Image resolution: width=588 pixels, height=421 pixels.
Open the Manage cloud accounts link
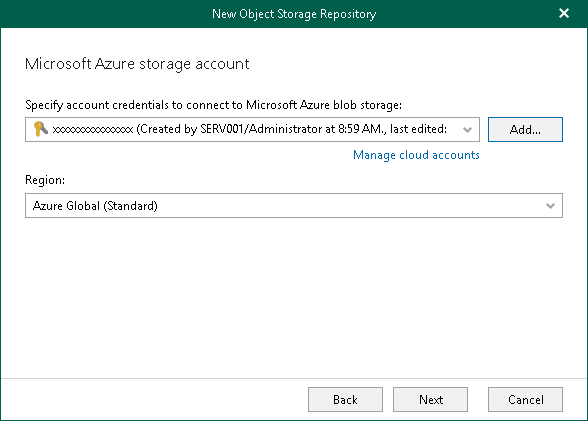tap(416, 155)
